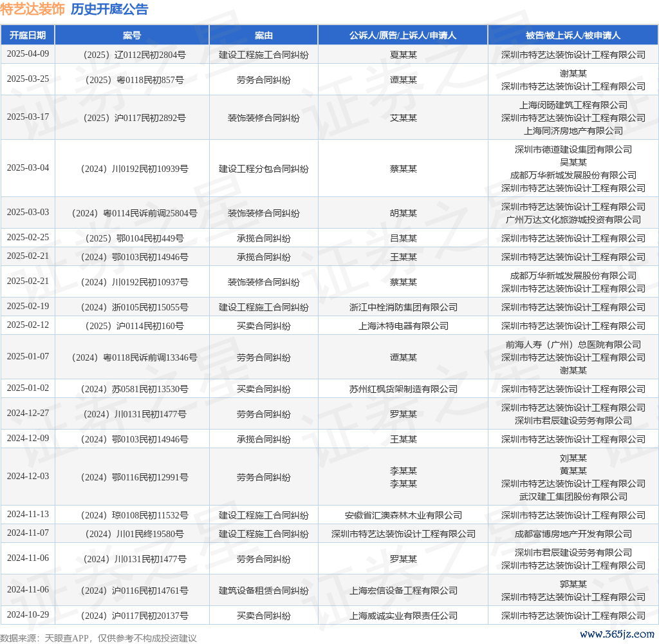This screenshot has height=644, width=659.
Task: Click the 被告/被上诉人/被申请人 header
Action: click(573, 35)
